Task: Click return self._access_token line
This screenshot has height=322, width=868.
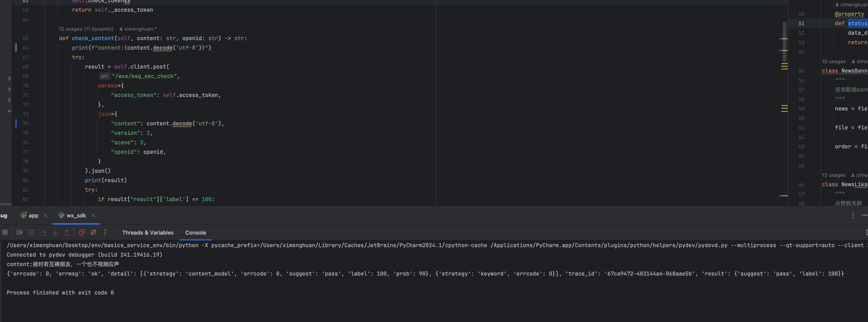Action: [112, 10]
